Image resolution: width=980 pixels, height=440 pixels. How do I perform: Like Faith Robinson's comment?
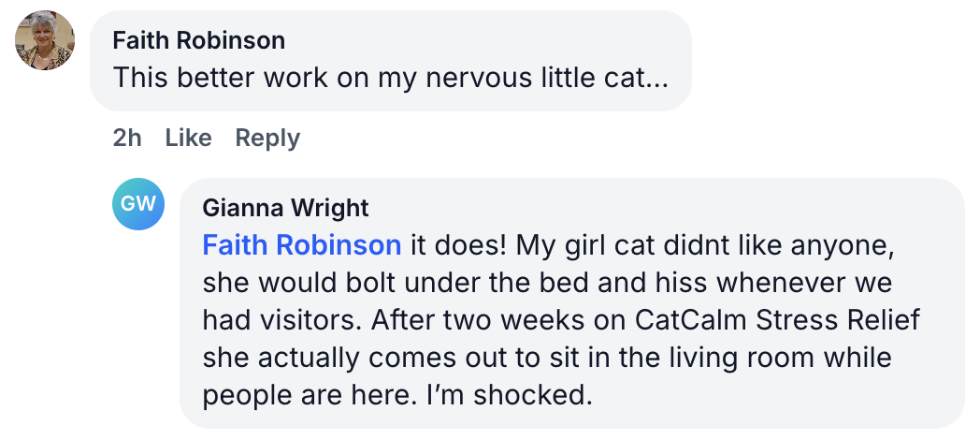coord(188,139)
